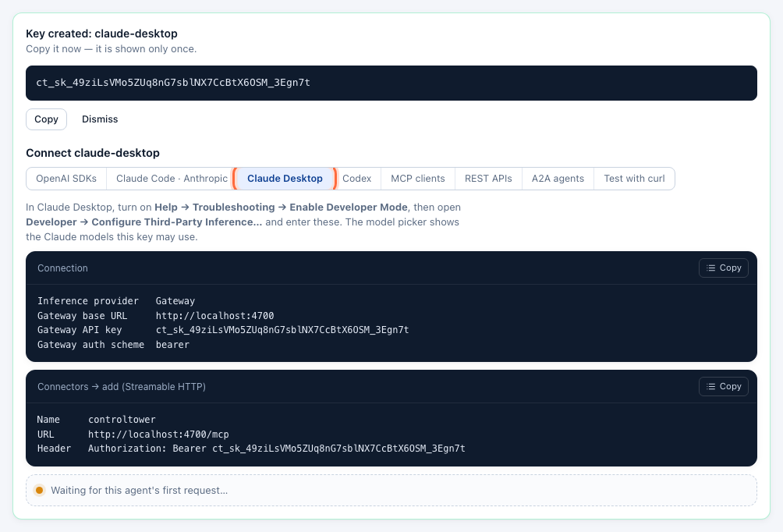Viewport: 783px width, 532px height.
Task: Click the Authorization Bearer header value
Action: (x=277, y=449)
